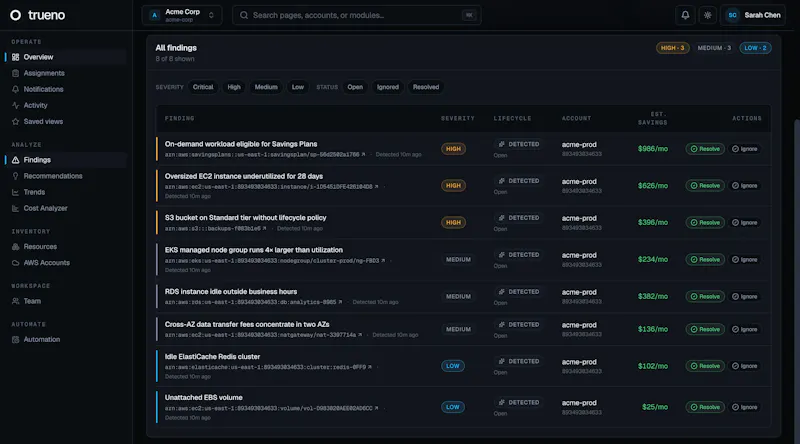Click the Findings warning triangle icon

[x=15, y=160]
